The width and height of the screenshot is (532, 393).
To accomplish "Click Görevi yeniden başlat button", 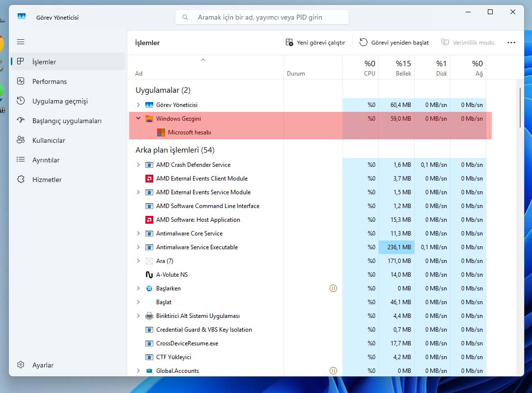I will pos(394,42).
